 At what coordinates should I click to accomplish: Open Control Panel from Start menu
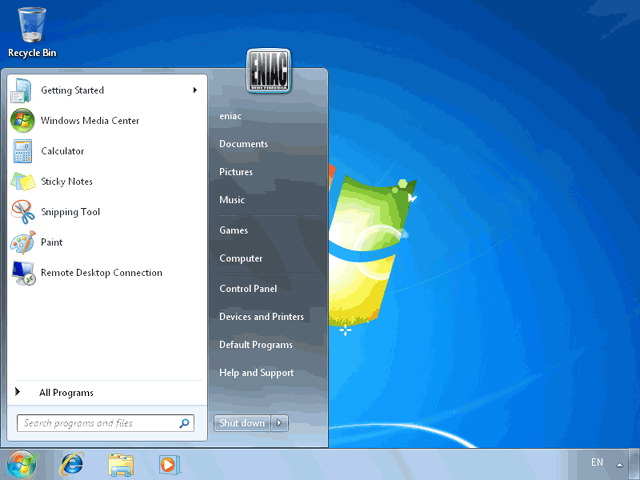pos(248,288)
